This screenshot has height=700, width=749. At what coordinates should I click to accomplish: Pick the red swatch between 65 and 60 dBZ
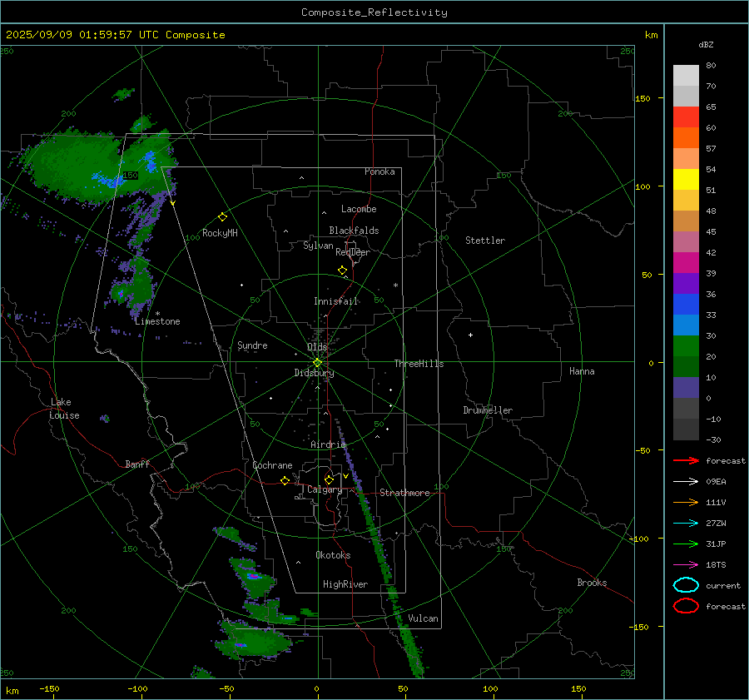click(686, 117)
